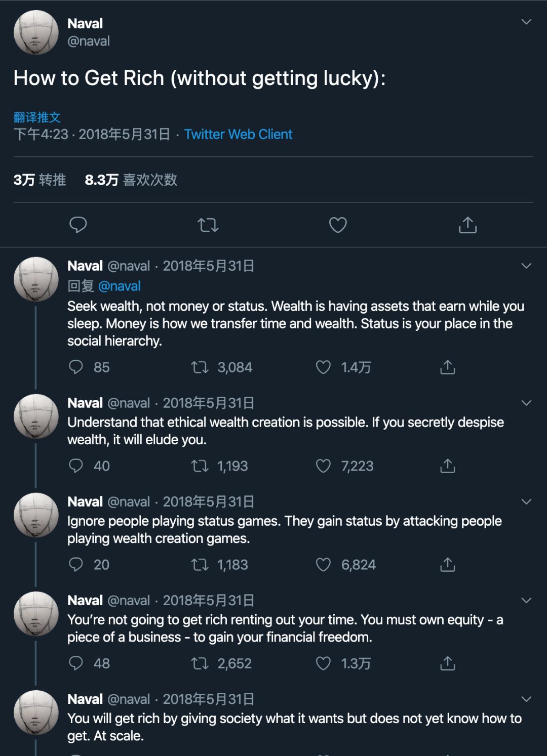Open Naval's profile picture on main tweet
Image resolution: width=547 pixels, height=756 pixels.
click(36, 32)
